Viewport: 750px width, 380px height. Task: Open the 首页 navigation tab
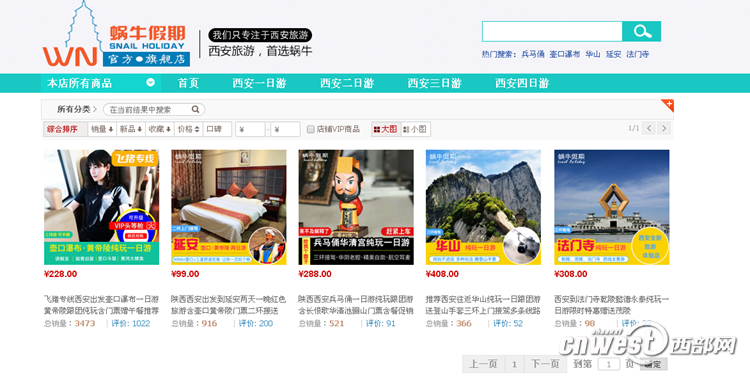click(188, 83)
